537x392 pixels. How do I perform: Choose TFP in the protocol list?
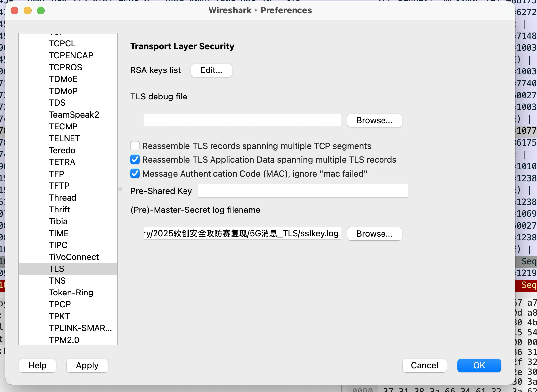point(68,174)
